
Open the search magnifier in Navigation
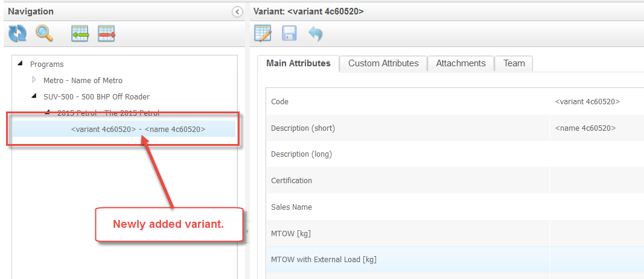[44, 34]
